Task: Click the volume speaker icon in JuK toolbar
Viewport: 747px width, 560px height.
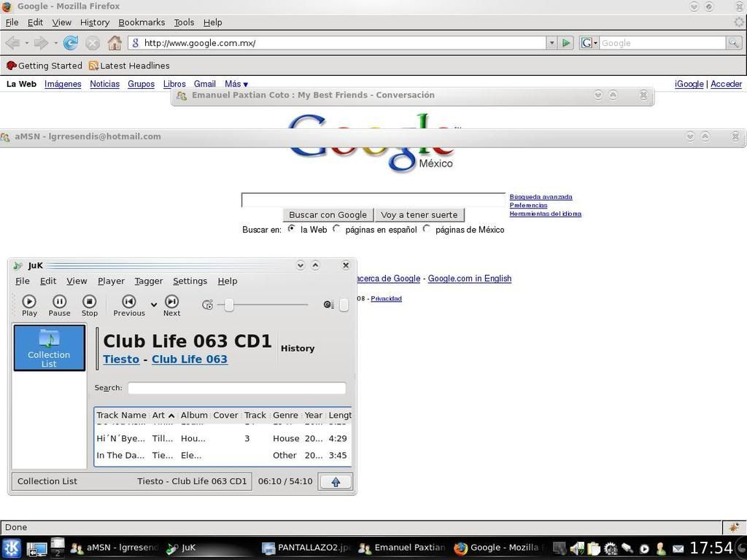Action: [x=329, y=305]
